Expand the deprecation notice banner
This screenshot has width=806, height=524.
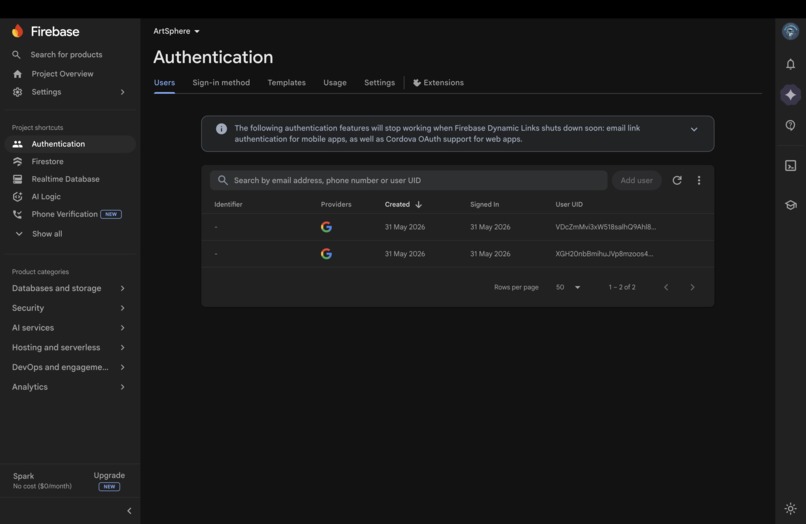[x=694, y=129]
